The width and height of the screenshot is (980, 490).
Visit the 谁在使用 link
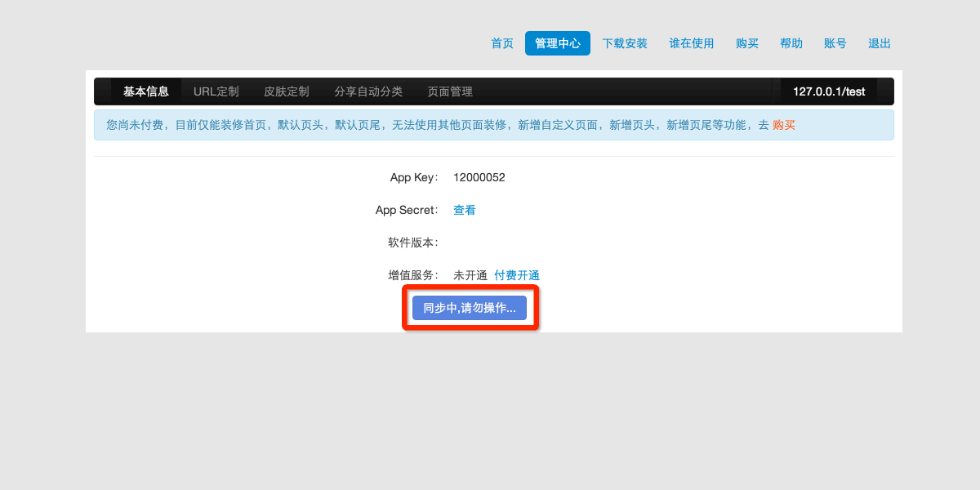tap(692, 43)
